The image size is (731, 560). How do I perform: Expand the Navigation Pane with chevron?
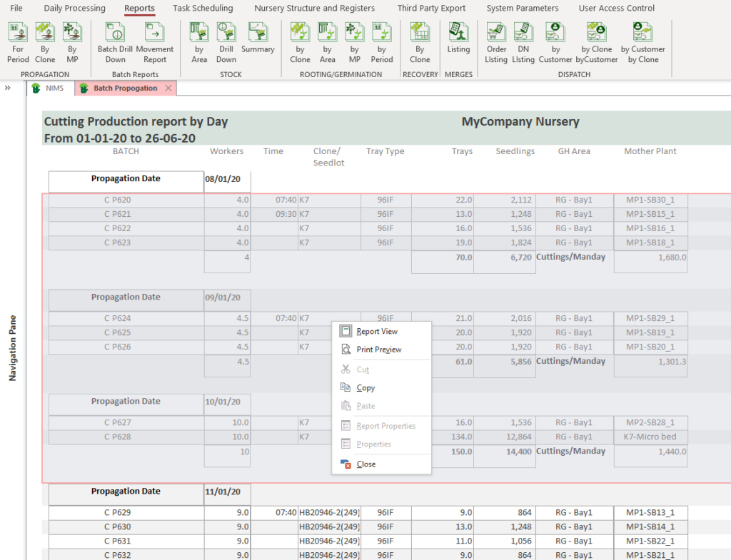[7, 88]
